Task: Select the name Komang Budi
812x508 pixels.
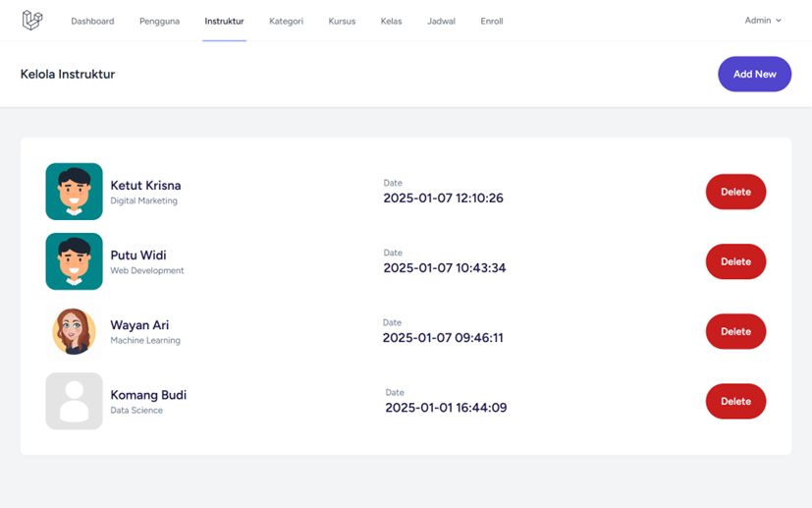Action: coord(148,395)
